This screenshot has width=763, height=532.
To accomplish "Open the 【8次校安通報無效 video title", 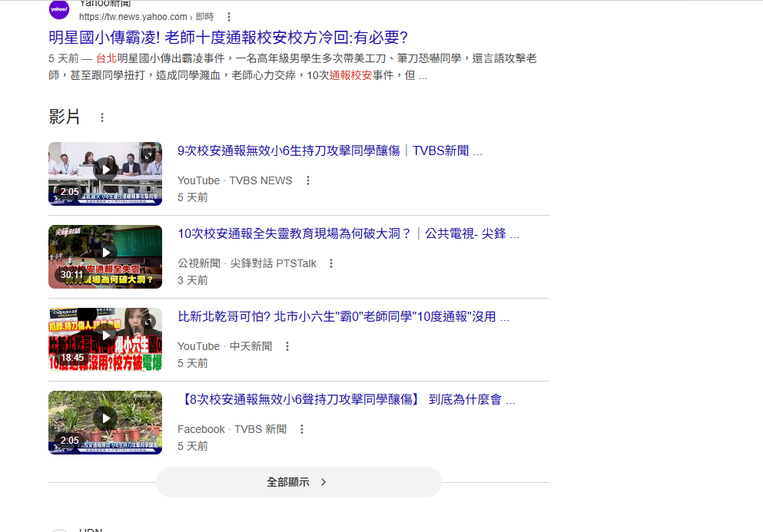I will (x=347, y=400).
